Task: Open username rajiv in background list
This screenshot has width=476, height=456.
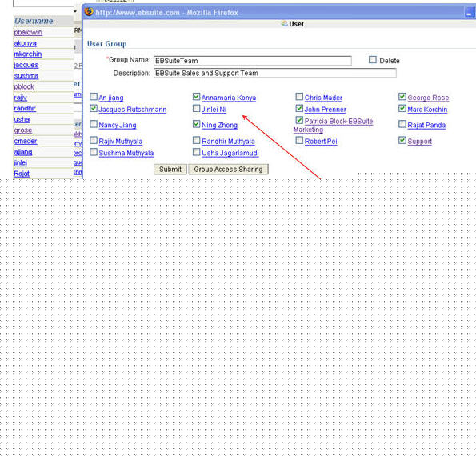Action: pyautogui.click(x=21, y=98)
